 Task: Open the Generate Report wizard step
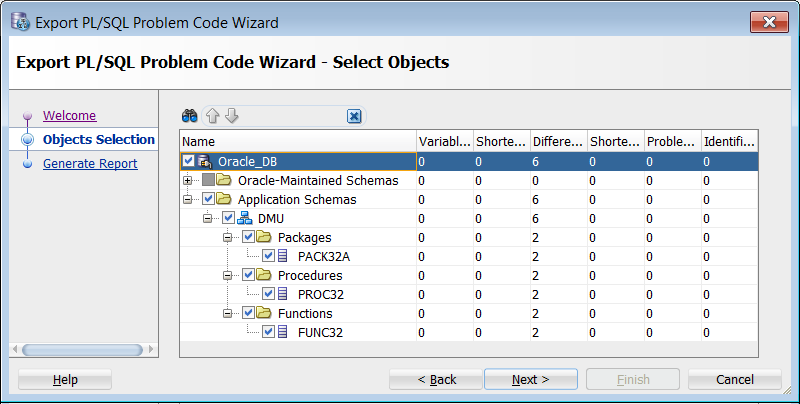coord(90,164)
